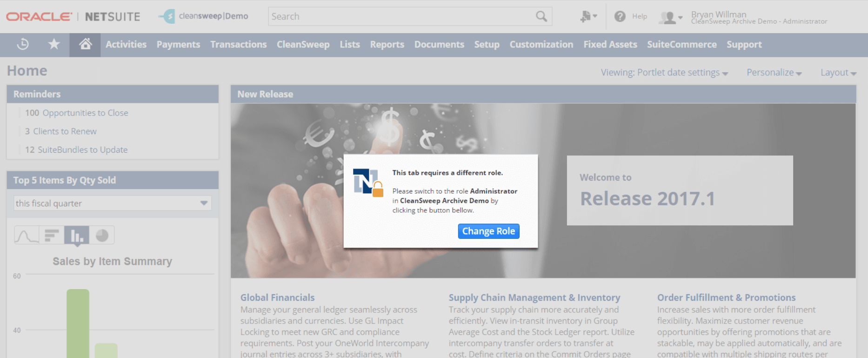Screen dimensions: 868x358
Task: Switch chart to vertical column view
Action: [x=77, y=235]
